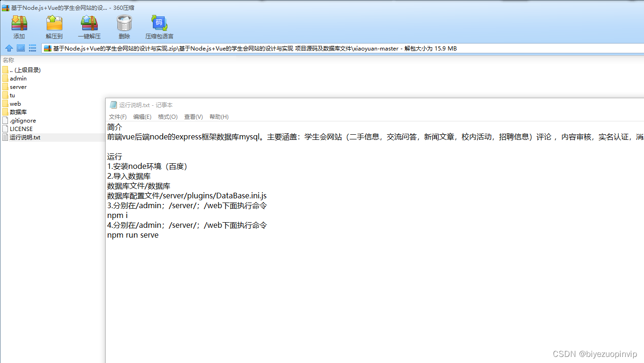
Task: Click the line 2.导入数据库
Action: click(129, 176)
